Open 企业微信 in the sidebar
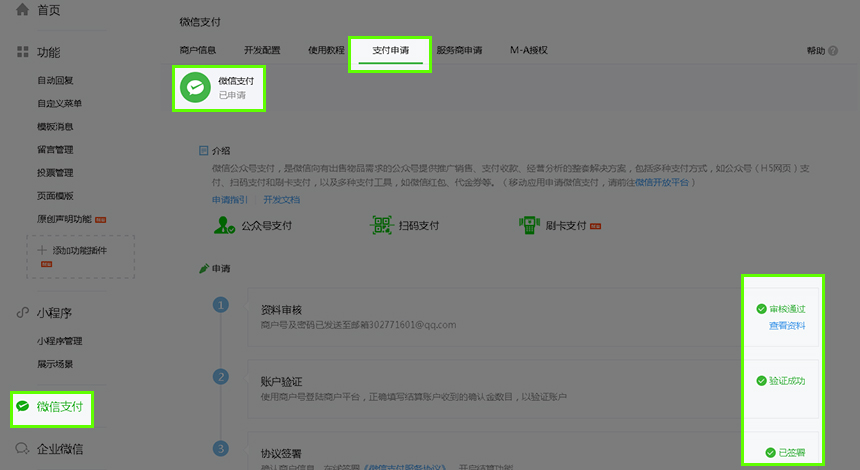The width and height of the screenshot is (860, 470). (60, 449)
